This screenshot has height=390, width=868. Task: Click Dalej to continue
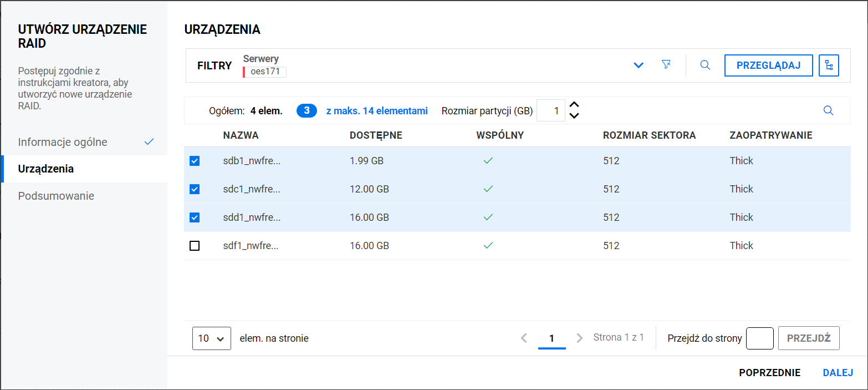coord(838,373)
